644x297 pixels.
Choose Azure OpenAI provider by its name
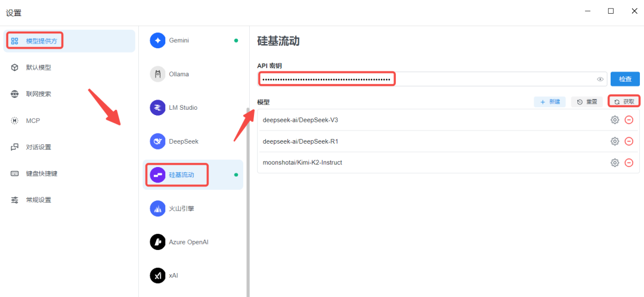coord(189,242)
